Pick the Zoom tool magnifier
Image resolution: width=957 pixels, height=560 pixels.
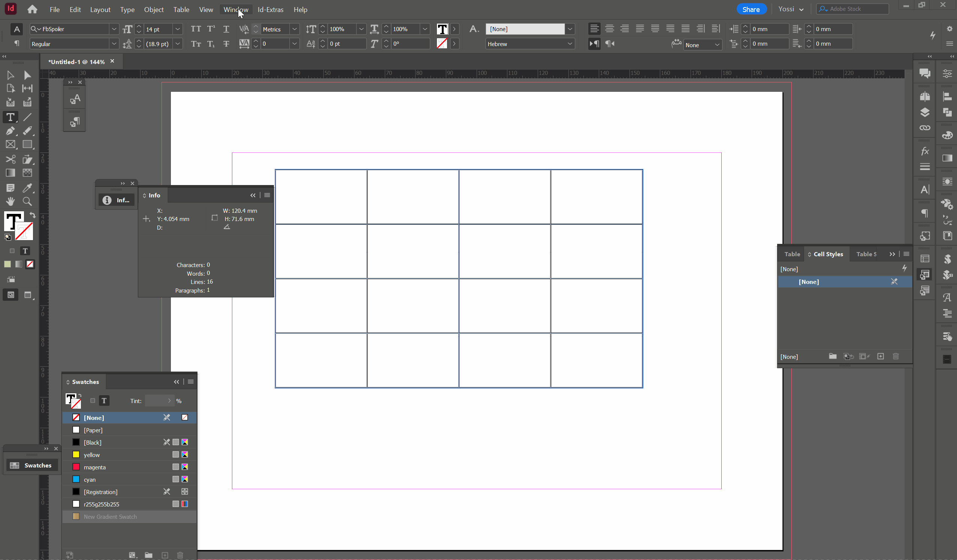27,202
